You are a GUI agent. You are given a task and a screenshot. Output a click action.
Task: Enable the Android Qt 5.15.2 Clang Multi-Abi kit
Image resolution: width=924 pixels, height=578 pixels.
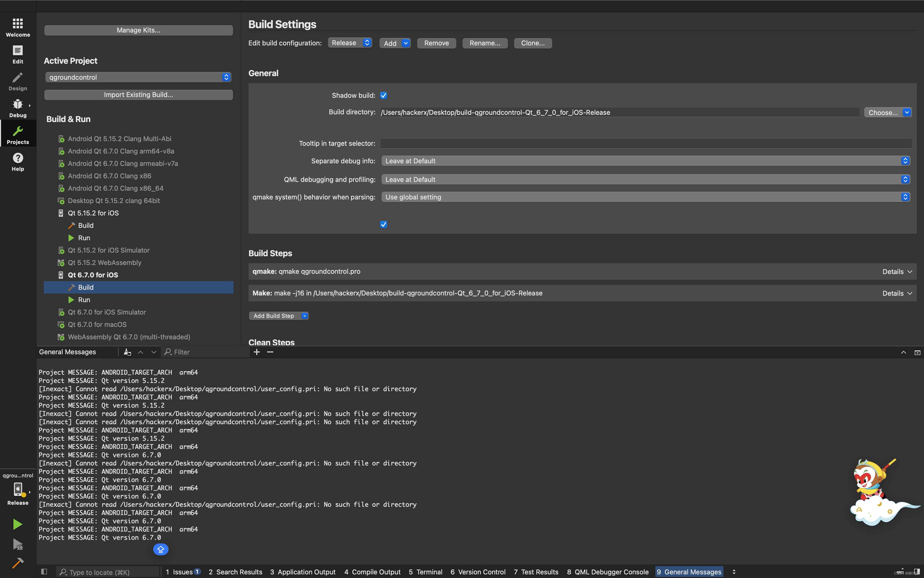119,139
